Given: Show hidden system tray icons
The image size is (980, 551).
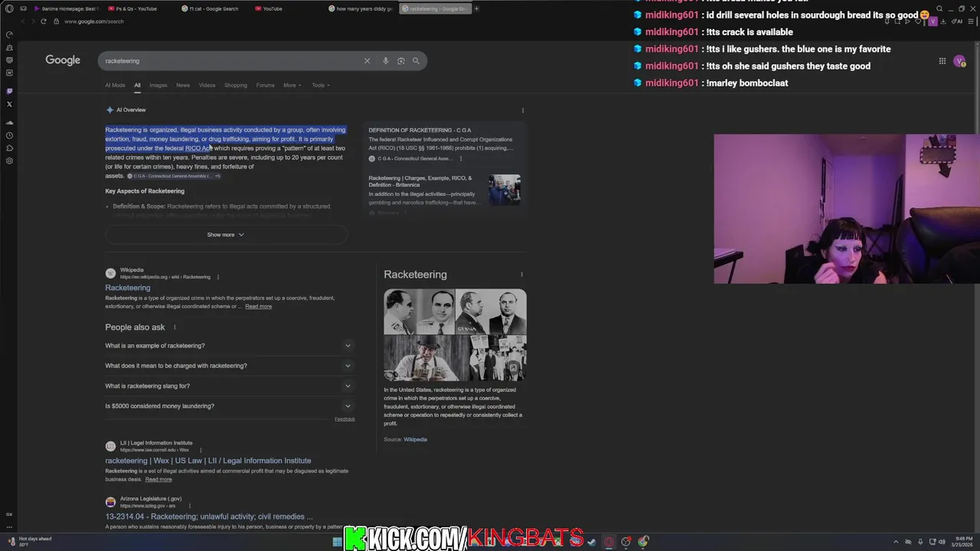Looking at the screenshot, I should [x=897, y=542].
